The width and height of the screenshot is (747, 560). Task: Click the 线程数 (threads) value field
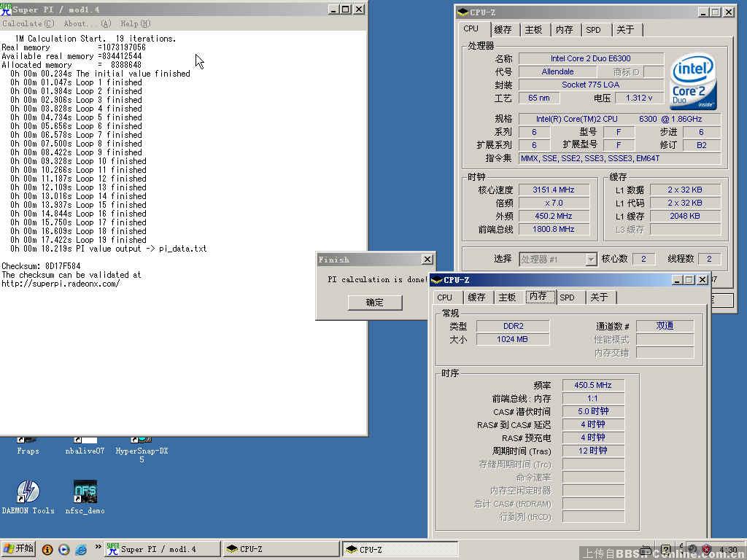coord(709,259)
